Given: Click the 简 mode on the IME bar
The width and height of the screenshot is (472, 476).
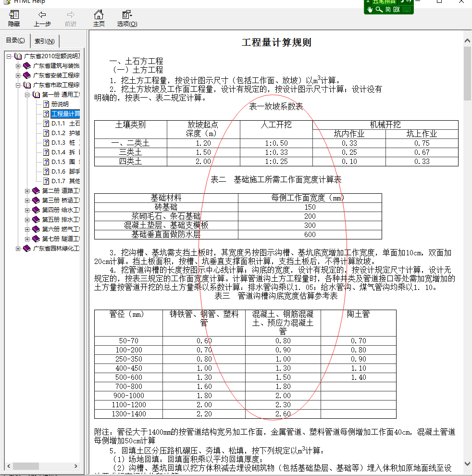Looking at the screenshot, I should (388, 10).
